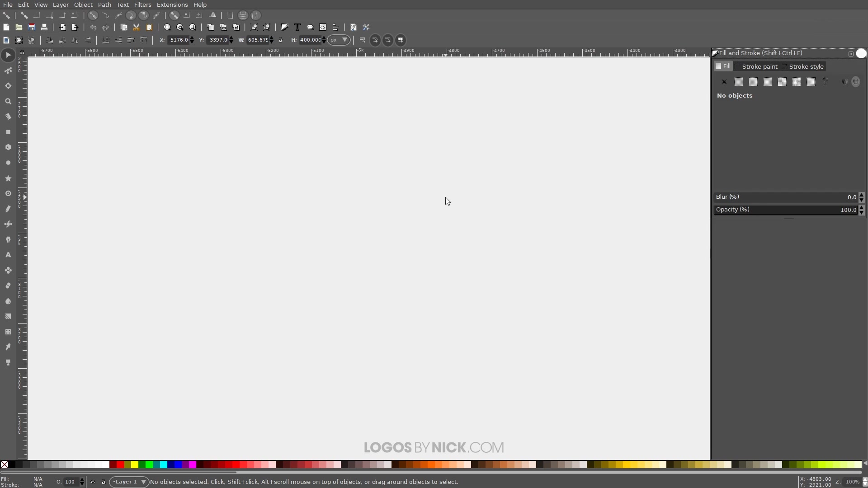The image size is (868, 488).
Task: Open the XML editor from the toolbar
Action: [x=322, y=27]
